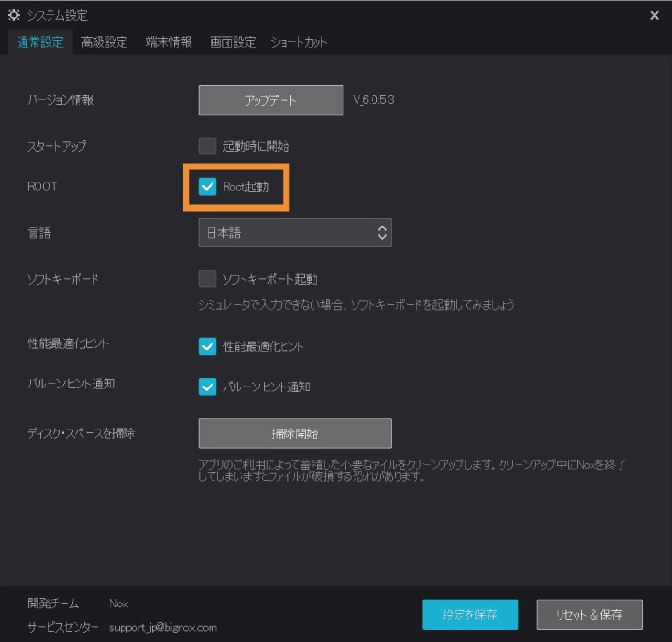
Task: Go to the 端末情報 tab
Action: point(168,42)
